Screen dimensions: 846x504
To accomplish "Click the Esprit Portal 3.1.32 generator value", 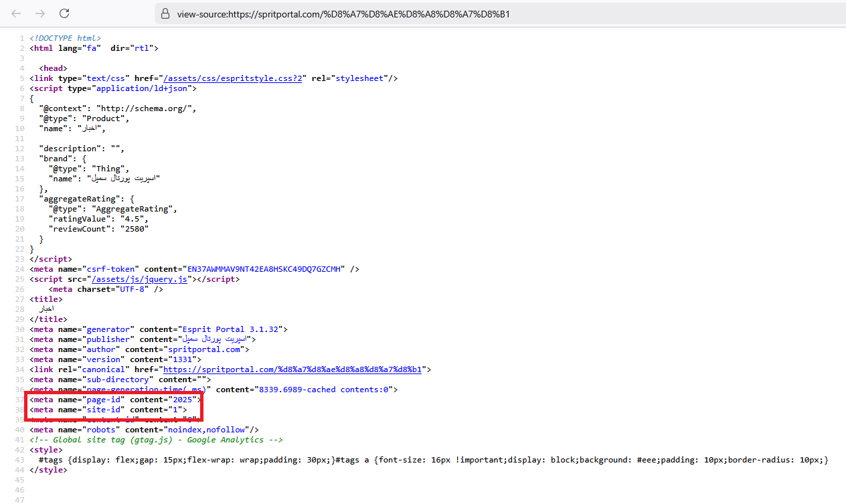I will (231, 329).
